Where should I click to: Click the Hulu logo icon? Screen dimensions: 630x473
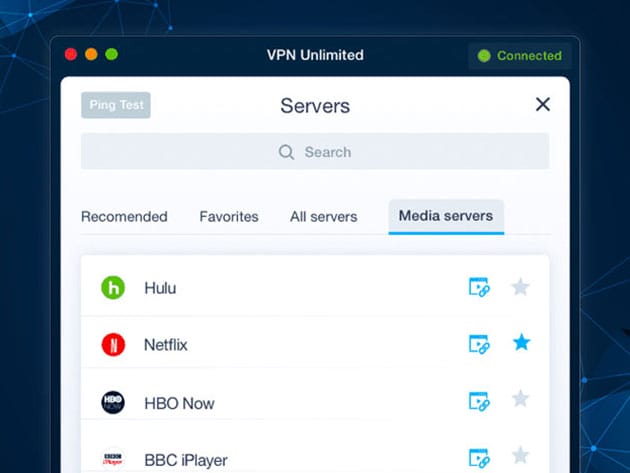click(113, 288)
